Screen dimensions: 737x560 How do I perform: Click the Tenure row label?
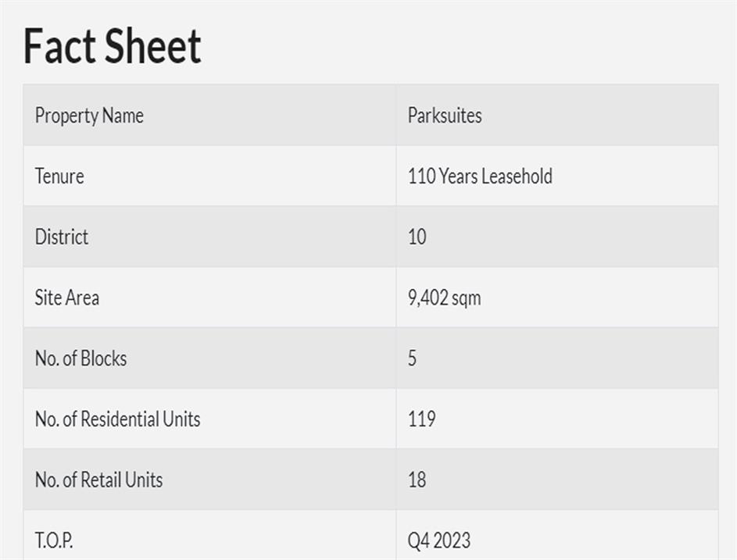[59, 177]
